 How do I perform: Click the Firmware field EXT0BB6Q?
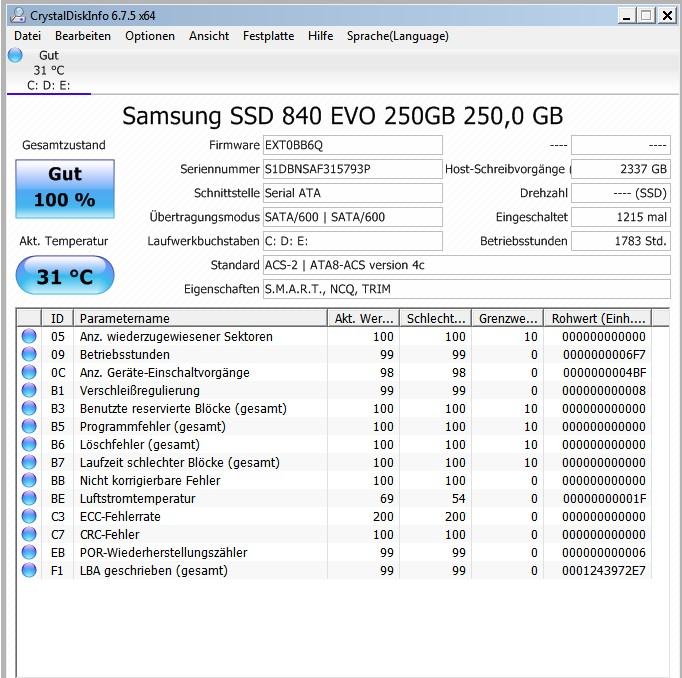[353, 145]
